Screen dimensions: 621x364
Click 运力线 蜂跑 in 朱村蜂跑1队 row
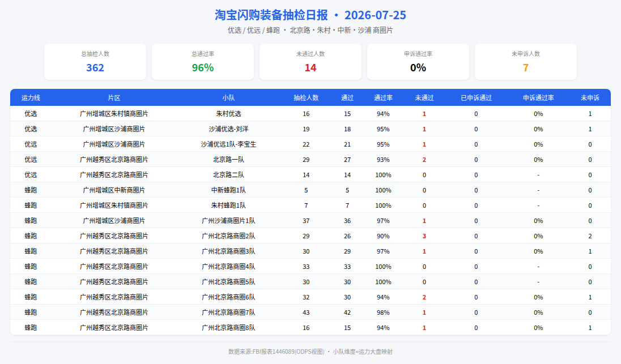pyautogui.click(x=31, y=205)
